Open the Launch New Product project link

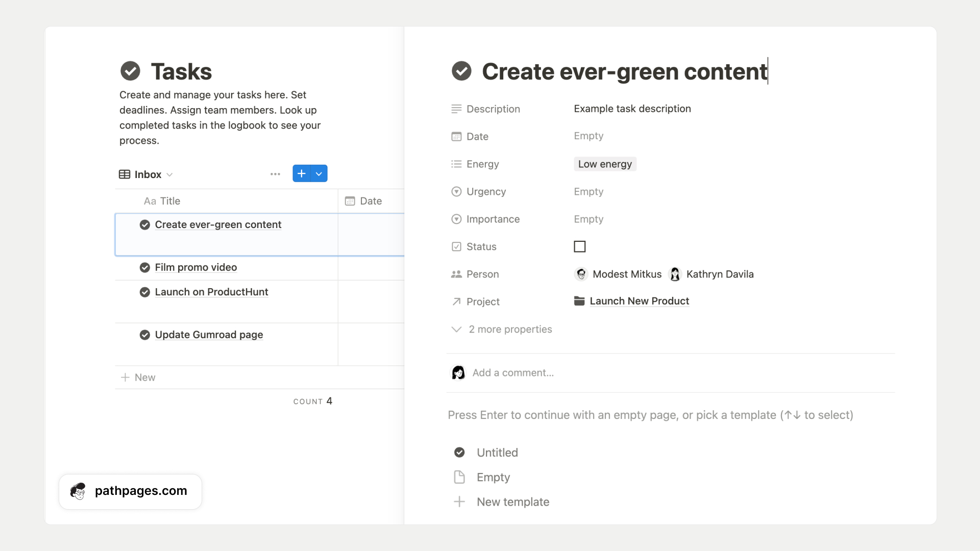(x=639, y=301)
